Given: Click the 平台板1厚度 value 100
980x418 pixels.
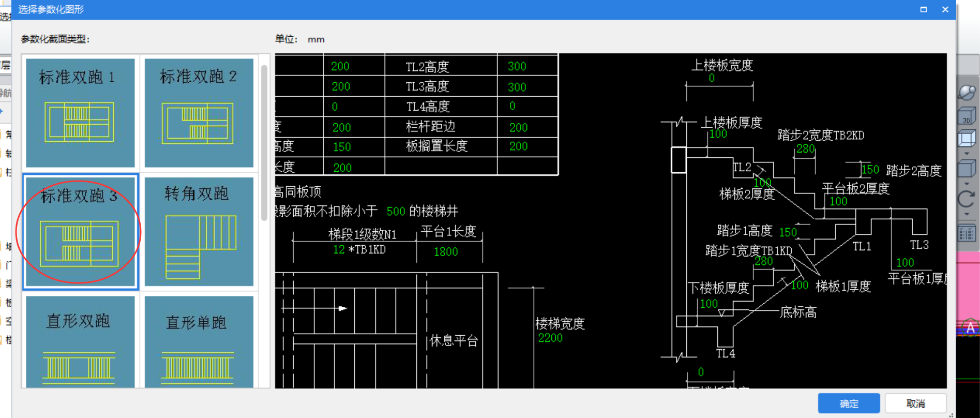Looking at the screenshot, I should point(905,263).
